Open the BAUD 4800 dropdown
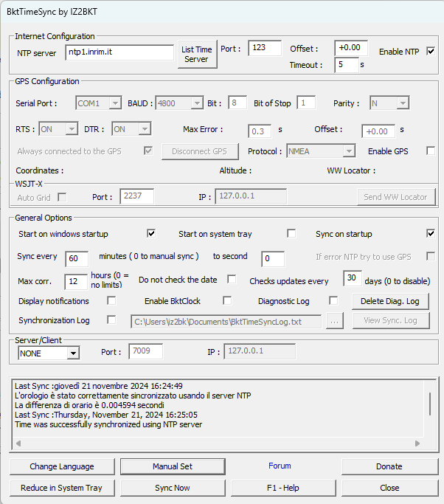 (x=179, y=103)
